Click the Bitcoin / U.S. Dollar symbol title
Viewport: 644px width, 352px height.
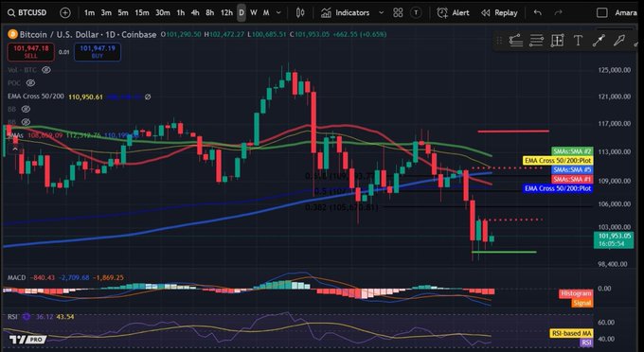click(88, 34)
